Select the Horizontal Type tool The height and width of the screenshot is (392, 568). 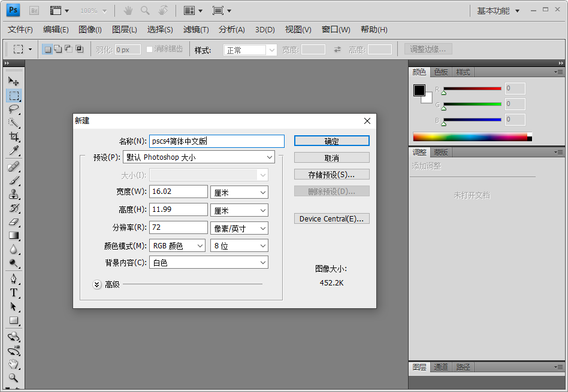[x=14, y=293]
